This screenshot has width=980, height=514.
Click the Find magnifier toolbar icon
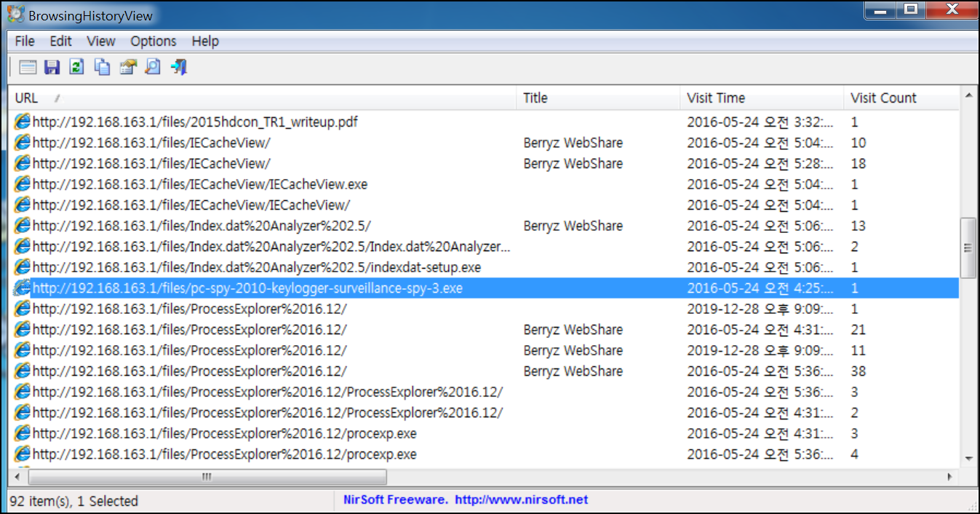point(153,68)
